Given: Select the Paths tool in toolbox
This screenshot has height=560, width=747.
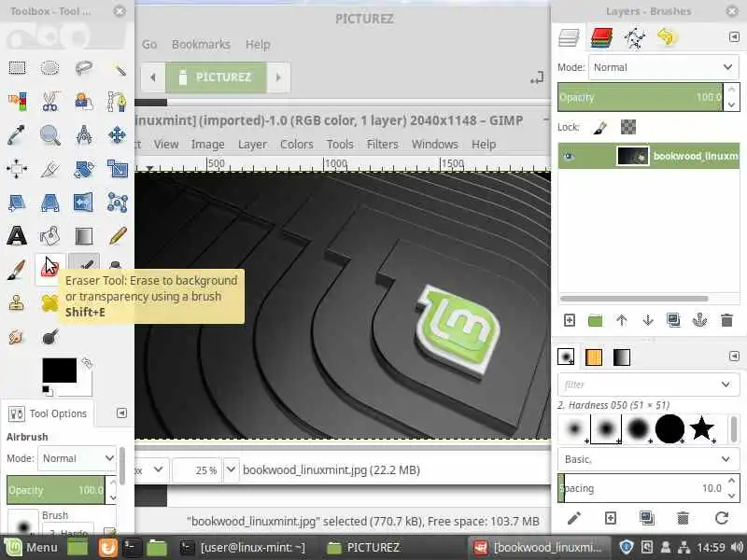Looking at the screenshot, I should (x=118, y=102).
